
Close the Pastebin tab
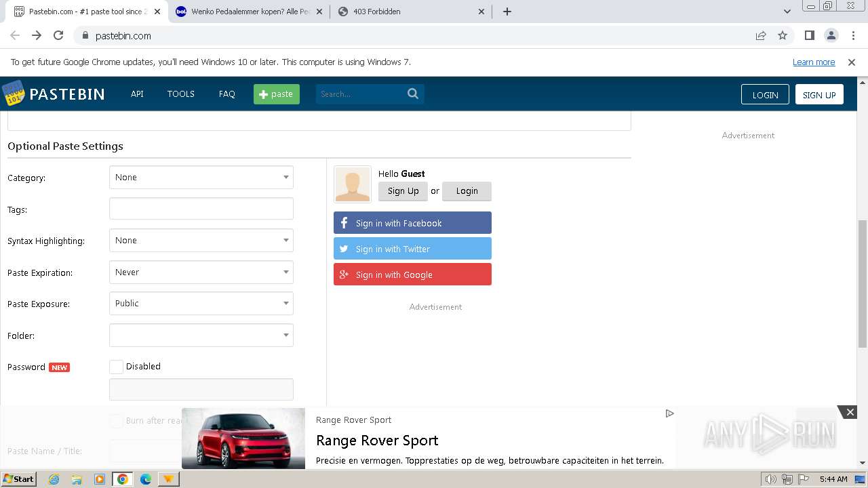(157, 12)
